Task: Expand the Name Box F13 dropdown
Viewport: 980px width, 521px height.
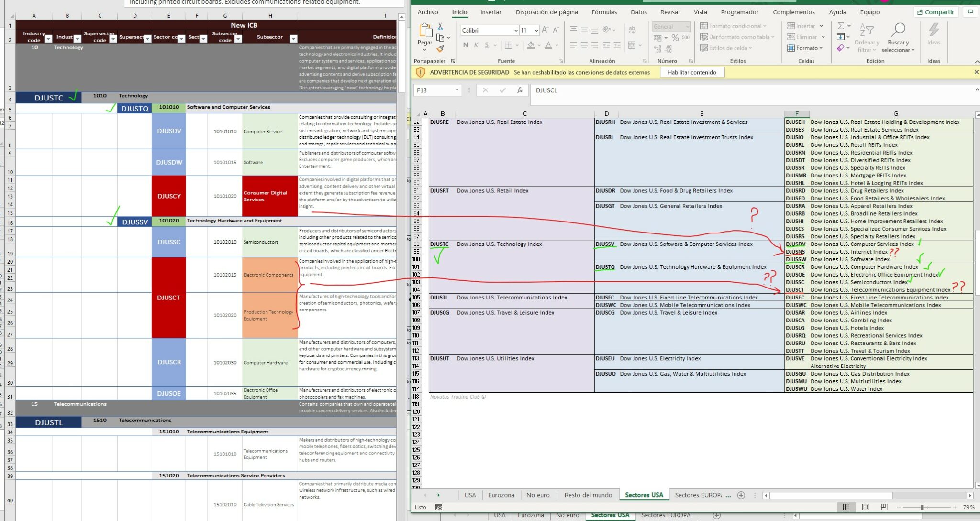Action: 457,90
